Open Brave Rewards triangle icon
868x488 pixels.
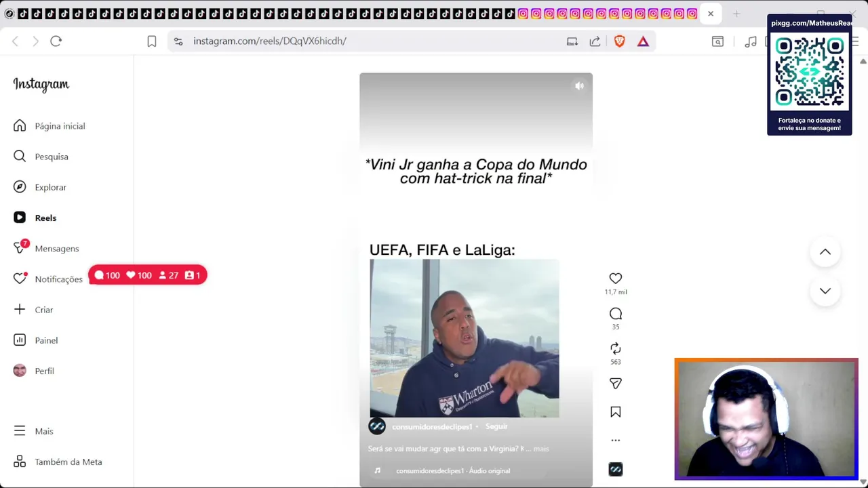pyautogui.click(x=643, y=41)
